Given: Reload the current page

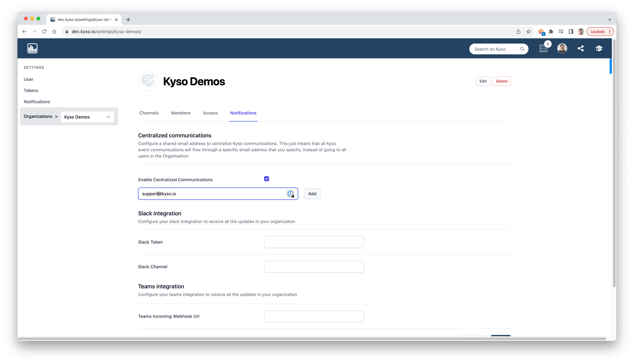Looking at the screenshot, I should 44,32.
